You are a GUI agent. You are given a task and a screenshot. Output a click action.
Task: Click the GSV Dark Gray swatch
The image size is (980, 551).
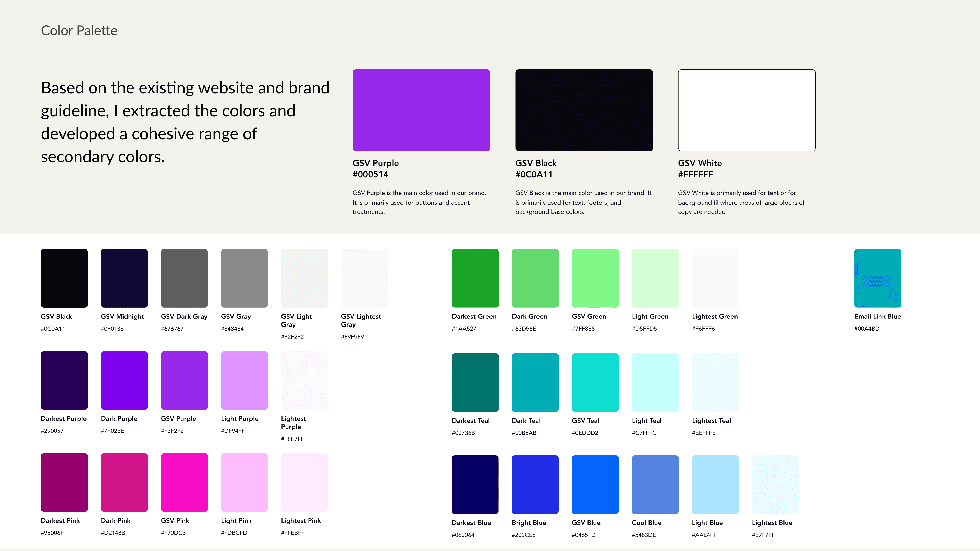click(x=184, y=278)
